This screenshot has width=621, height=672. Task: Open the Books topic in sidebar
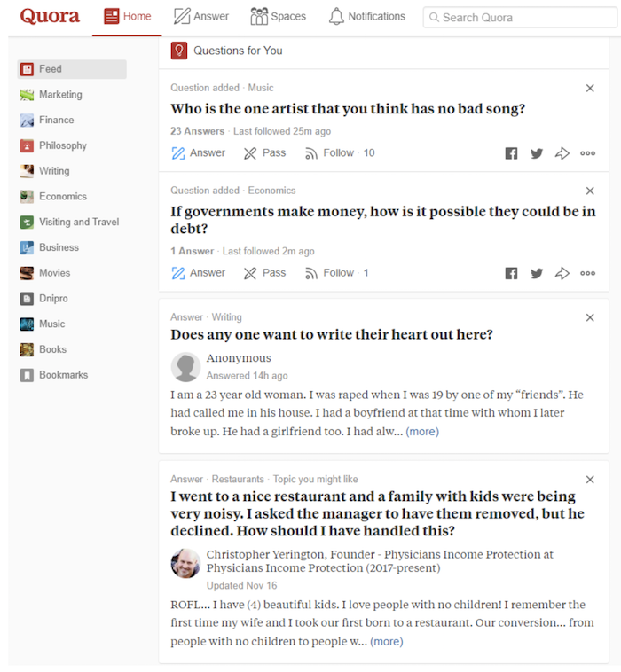43,349
